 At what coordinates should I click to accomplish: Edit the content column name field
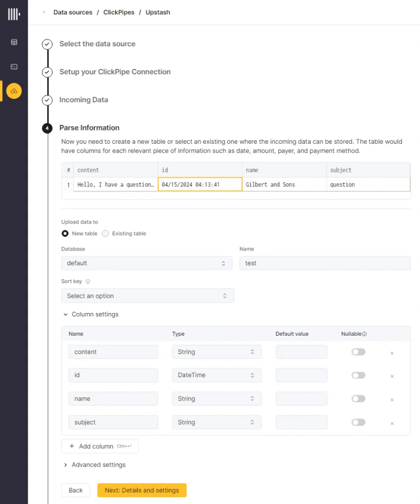pyautogui.click(x=113, y=352)
